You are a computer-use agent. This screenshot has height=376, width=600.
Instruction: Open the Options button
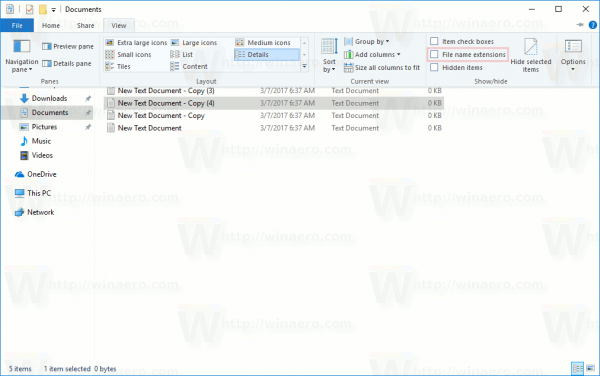click(573, 55)
